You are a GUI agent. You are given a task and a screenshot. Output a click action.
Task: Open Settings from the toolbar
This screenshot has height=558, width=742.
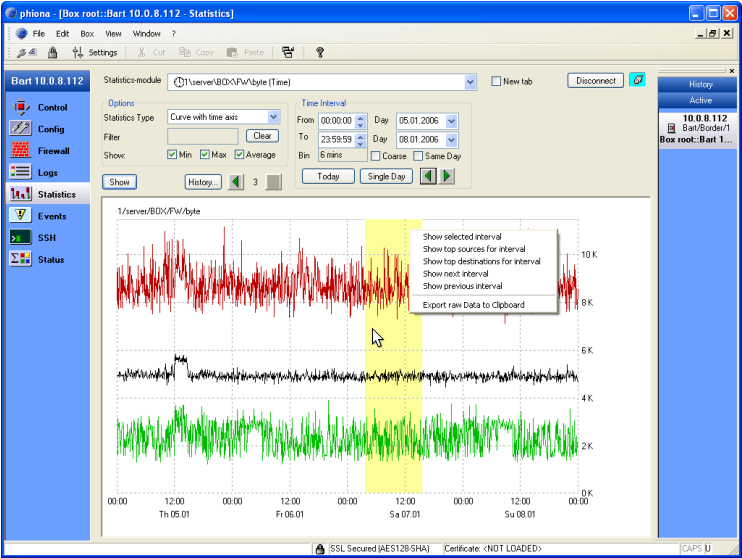[x=95, y=53]
